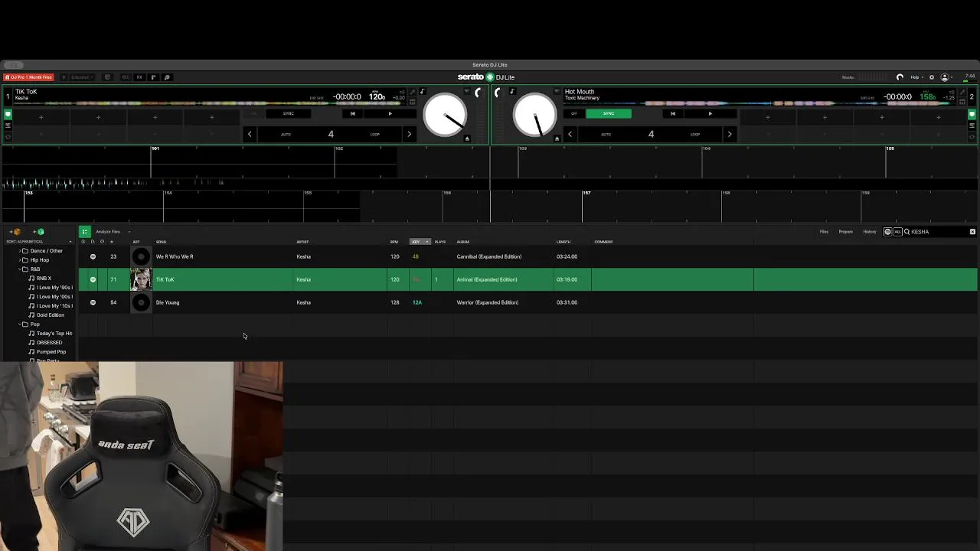The height and width of the screenshot is (551, 980).
Task: Toggle key lock note icon on deck 1
Action: 422,92
